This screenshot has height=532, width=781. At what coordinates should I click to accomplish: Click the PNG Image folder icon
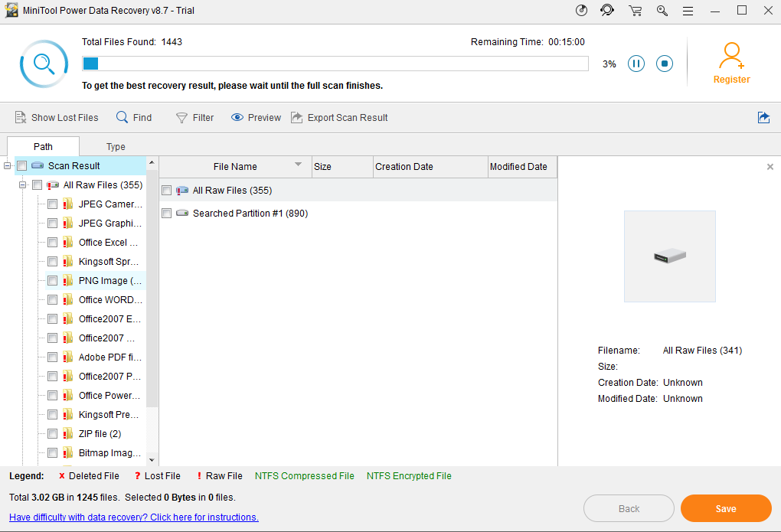point(67,281)
